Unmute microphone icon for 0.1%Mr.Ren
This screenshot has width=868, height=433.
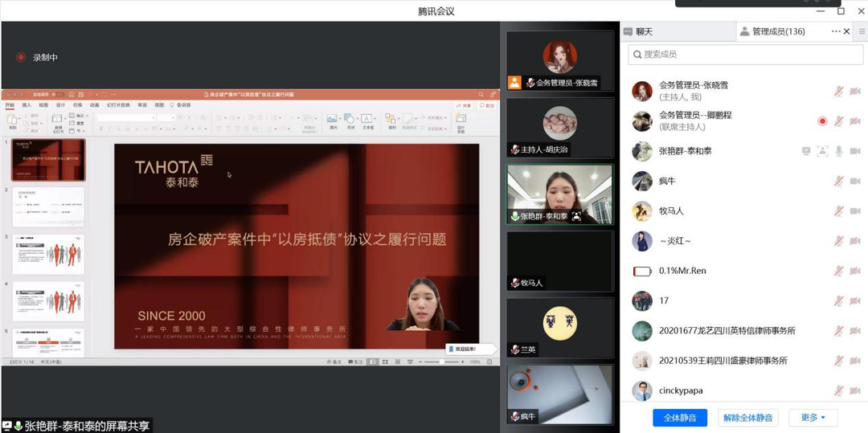point(839,271)
